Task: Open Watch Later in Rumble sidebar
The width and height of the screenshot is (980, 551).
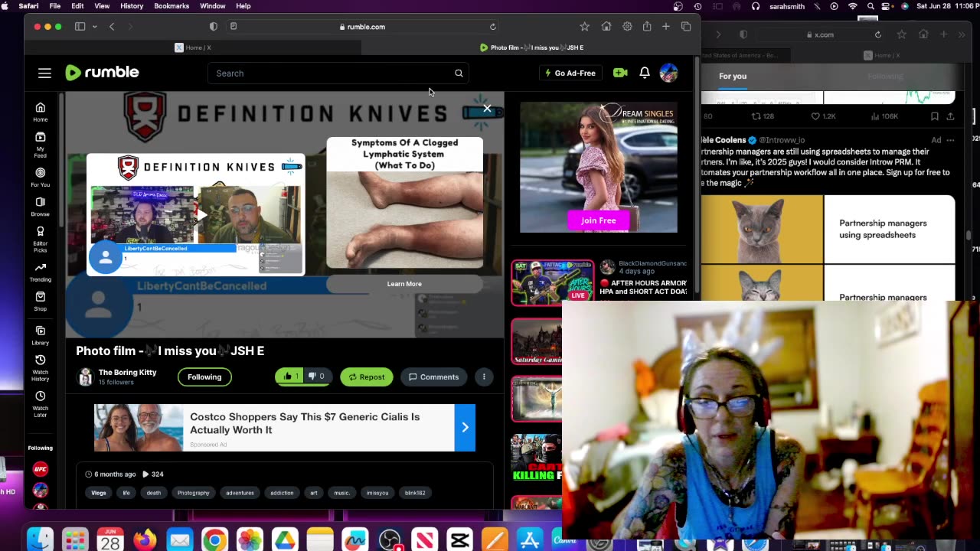Action: point(41,403)
